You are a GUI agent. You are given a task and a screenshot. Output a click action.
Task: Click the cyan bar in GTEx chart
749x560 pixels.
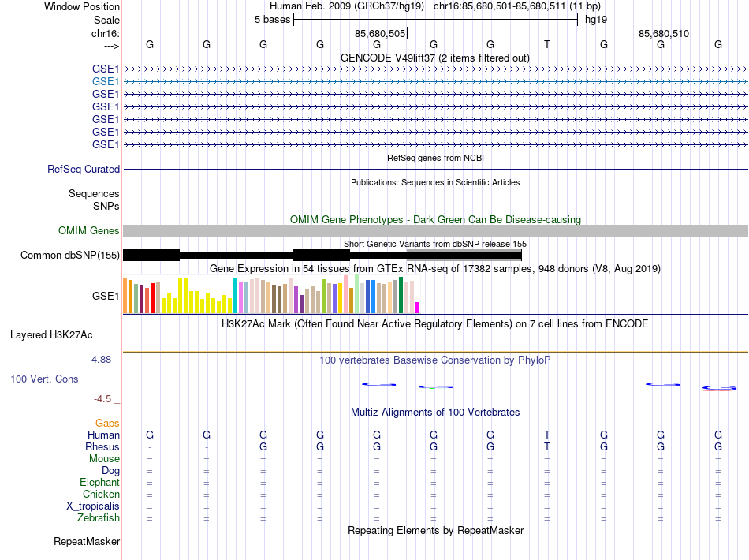tap(235, 297)
